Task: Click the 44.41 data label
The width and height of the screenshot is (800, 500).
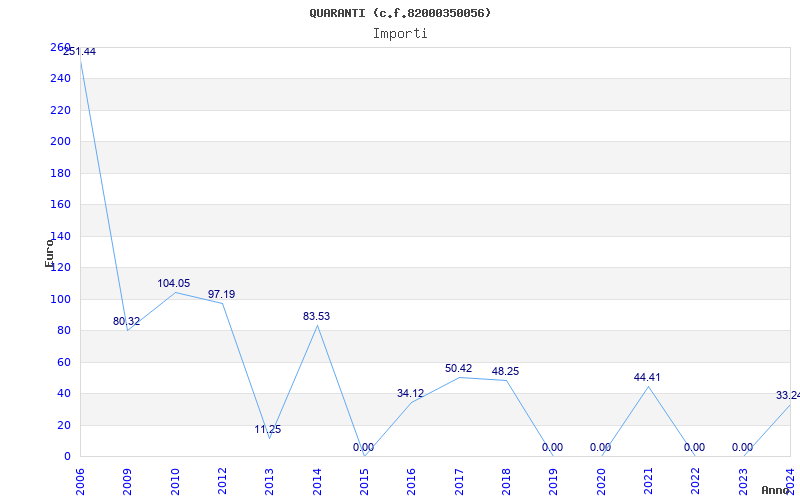Action: click(647, 378)
